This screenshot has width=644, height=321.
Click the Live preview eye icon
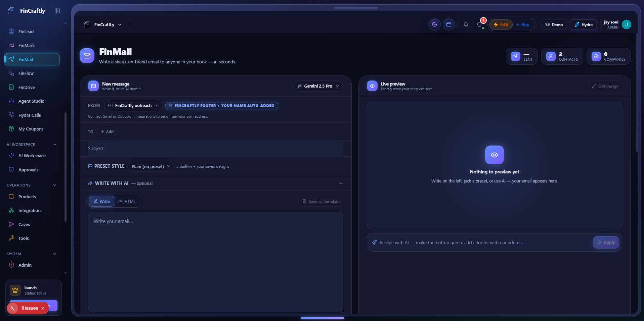click(372, 86)
